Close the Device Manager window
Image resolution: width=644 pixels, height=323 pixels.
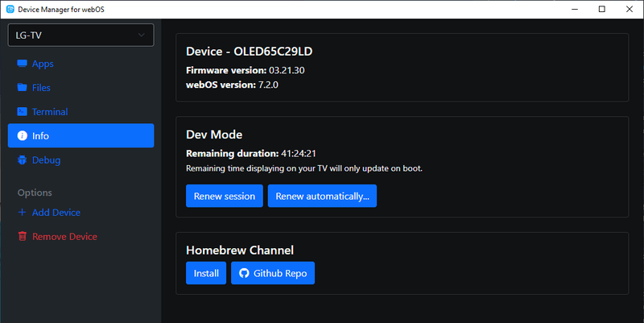click(630, 9)
